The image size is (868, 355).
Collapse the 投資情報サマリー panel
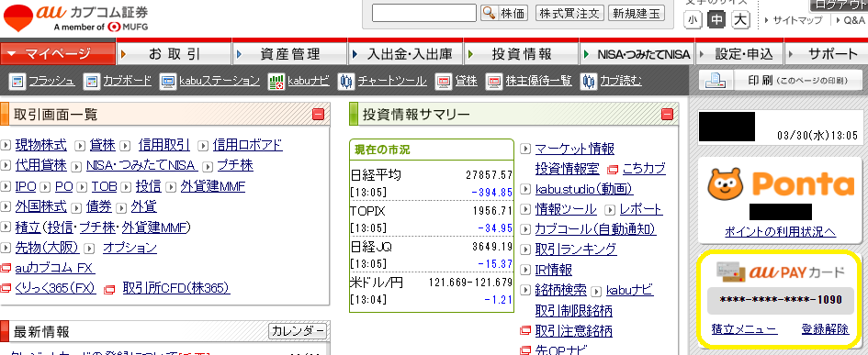667,115
